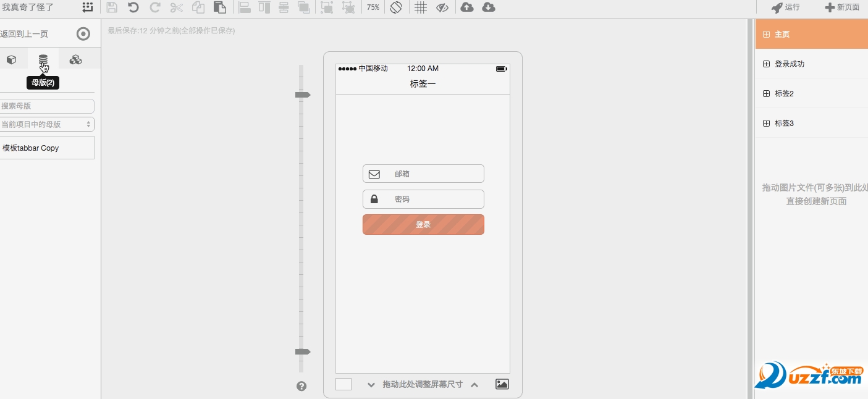The width and height of the screenshot is (868, 399).
Task: Click the circular target icon
Action: tap(83, 34)
